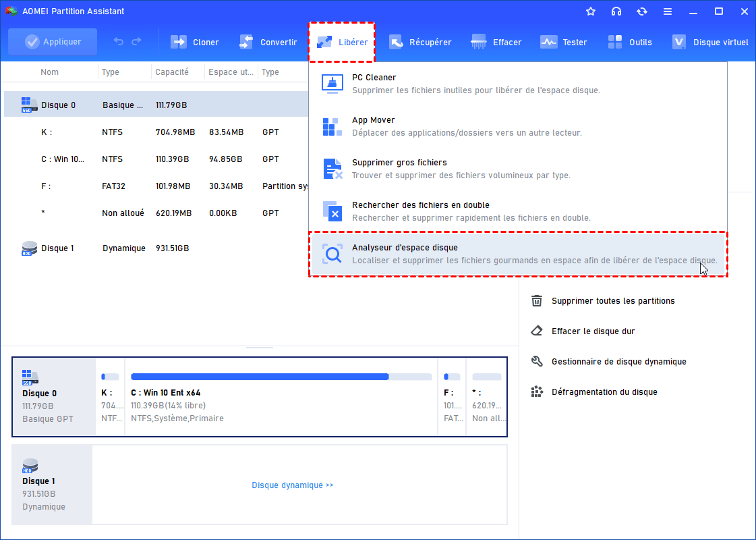
Task: Open the Tester menu
Action: click(564, 42)
